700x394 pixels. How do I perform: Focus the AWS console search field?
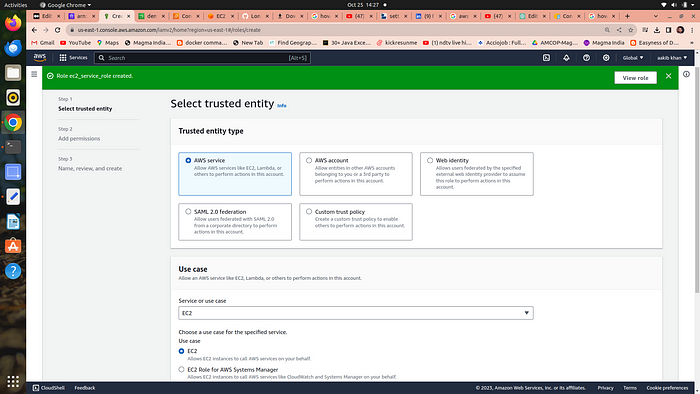click(x=202, y=58)
